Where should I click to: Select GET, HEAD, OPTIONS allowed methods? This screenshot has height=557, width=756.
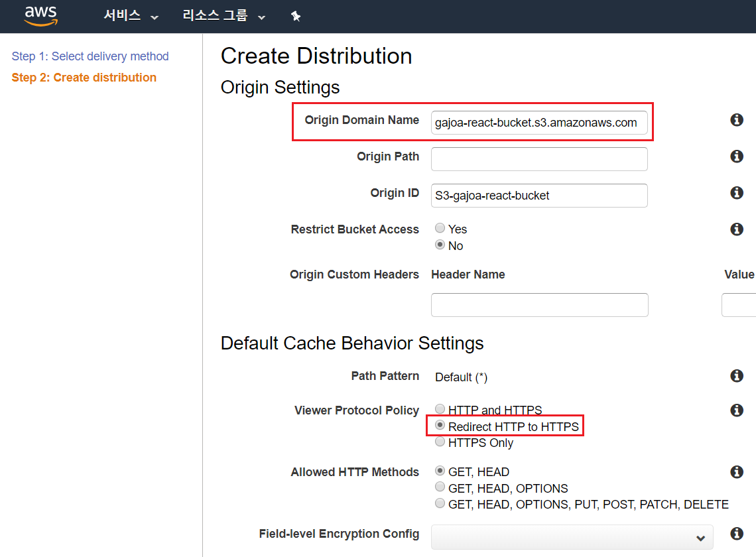tap(440, 487)
